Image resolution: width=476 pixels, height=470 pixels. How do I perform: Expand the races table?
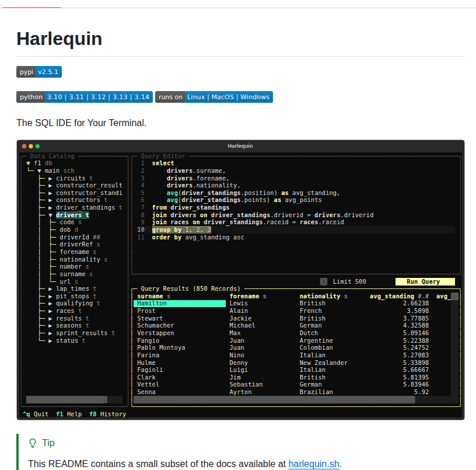[50, 311]
